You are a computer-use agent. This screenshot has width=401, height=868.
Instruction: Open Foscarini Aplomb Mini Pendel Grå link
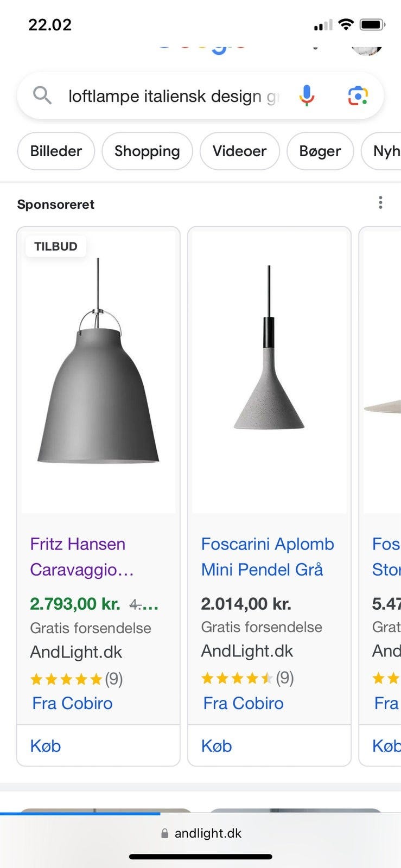click(268, 557)
